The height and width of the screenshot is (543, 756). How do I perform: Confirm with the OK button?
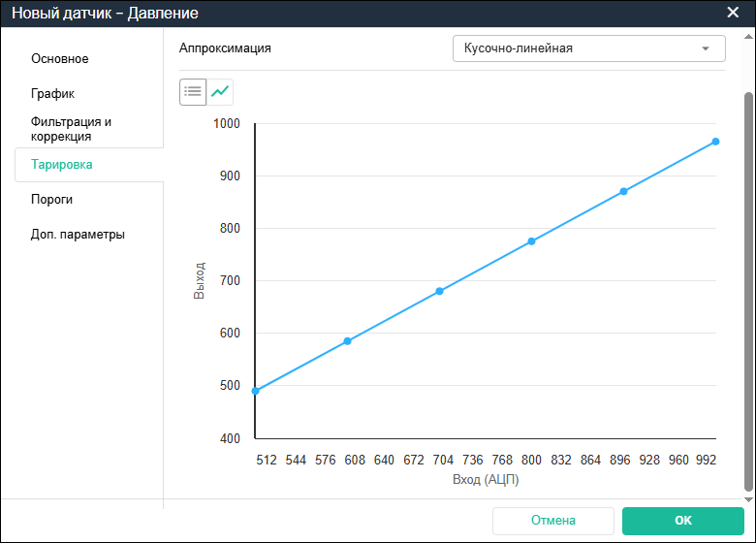point(682,521)
